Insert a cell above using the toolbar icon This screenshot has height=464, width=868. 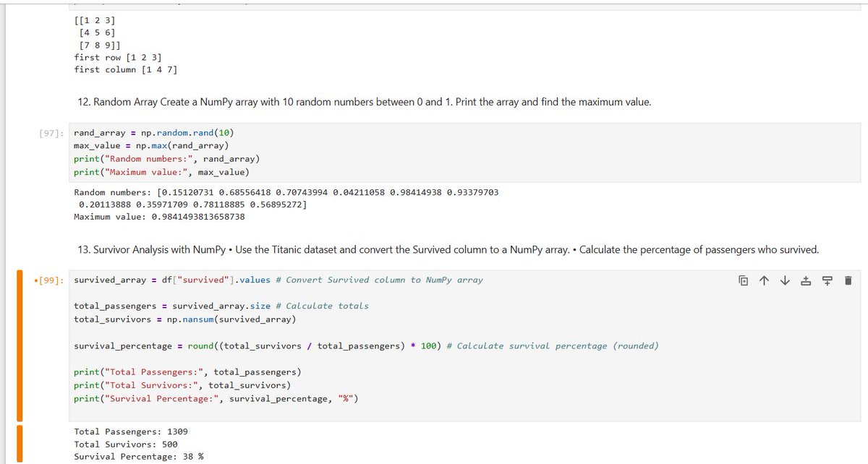806,280
